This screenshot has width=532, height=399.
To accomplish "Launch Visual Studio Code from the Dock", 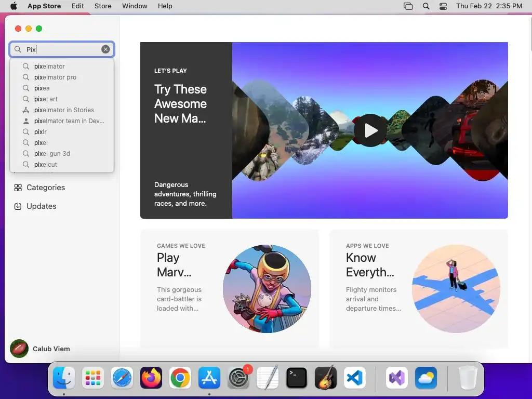I will (x=354, y=378).
